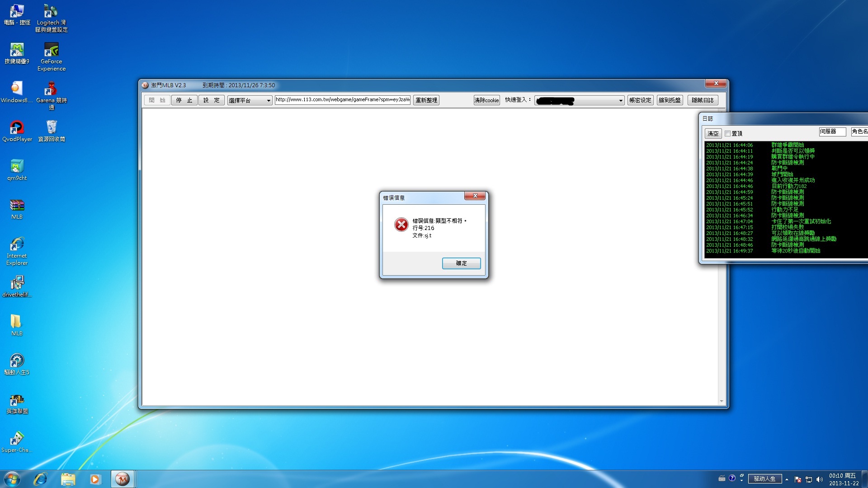Open the 按鍵精靈9 desktop icon
The height and width of the screenshot is (488, 868).
point(17,53)
